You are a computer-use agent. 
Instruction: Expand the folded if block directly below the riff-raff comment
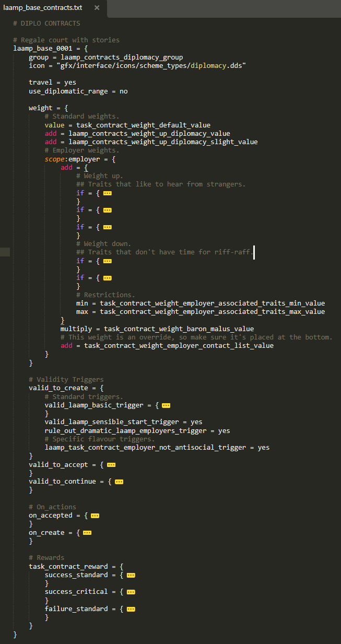108,261
